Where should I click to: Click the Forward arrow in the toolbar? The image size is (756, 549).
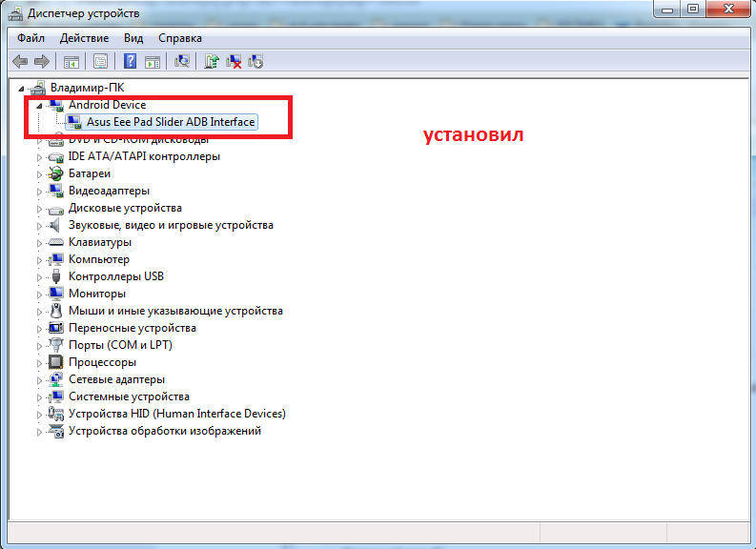coord(41,62)
